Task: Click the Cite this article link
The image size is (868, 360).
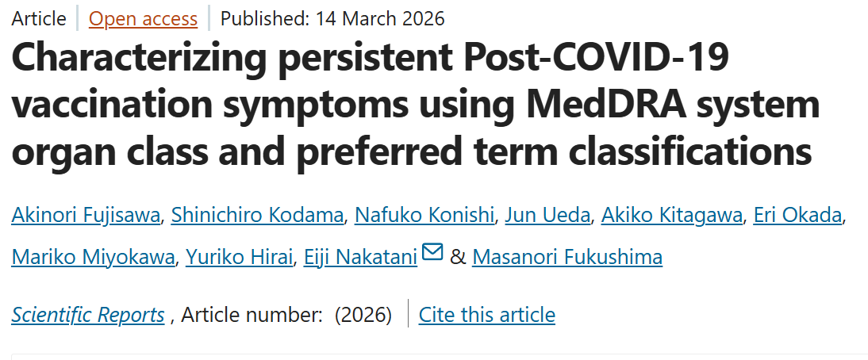Action: point(486,315)
